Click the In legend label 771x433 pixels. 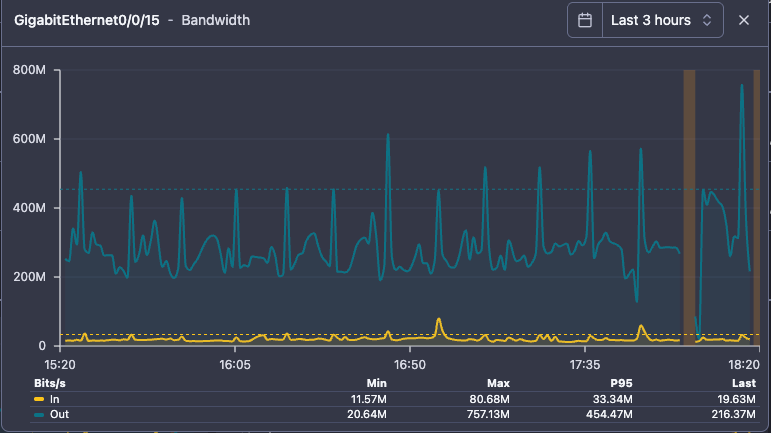point(54,399)
